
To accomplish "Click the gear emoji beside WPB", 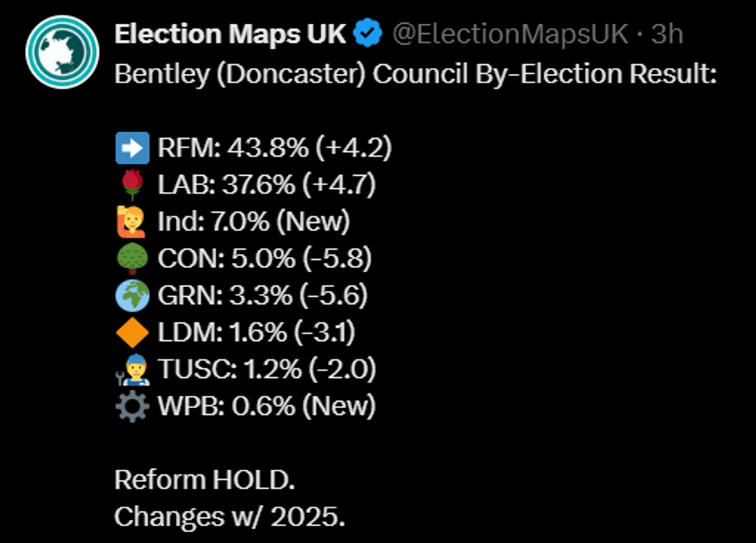I will [132, 406].
